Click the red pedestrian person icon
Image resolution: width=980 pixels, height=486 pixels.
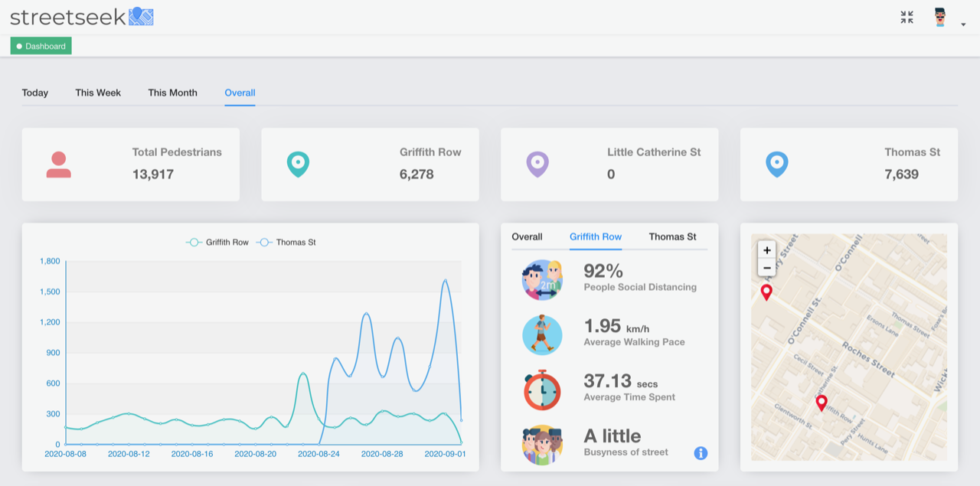[x=59, y=165]
